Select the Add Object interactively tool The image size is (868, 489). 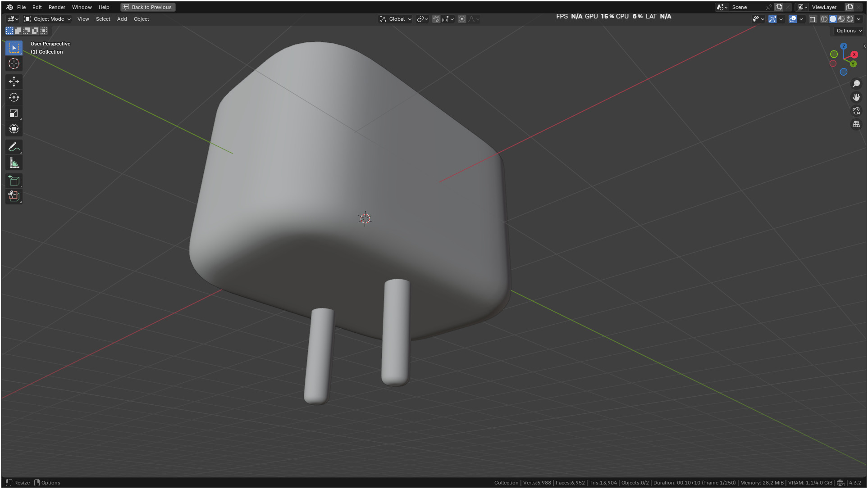pos(14,196)
